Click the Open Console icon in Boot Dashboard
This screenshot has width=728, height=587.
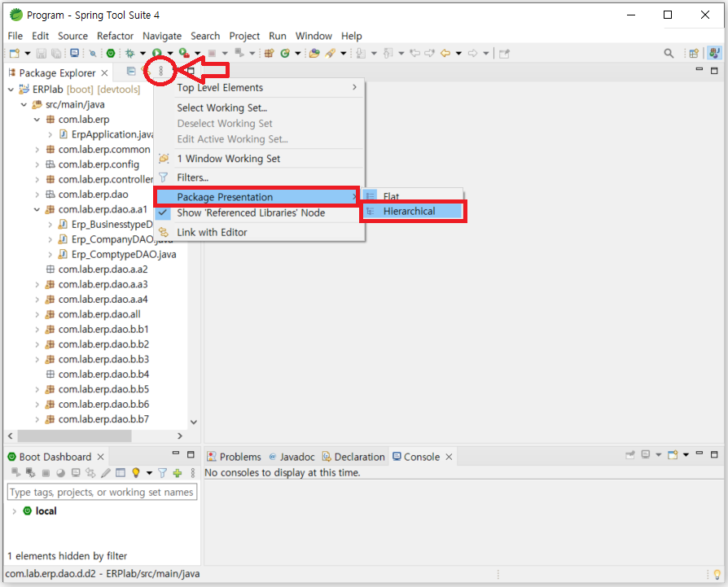coord(76,473)
